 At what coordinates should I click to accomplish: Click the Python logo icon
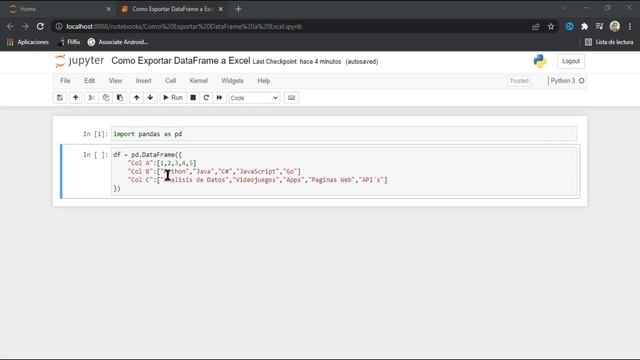coord(540,61)
